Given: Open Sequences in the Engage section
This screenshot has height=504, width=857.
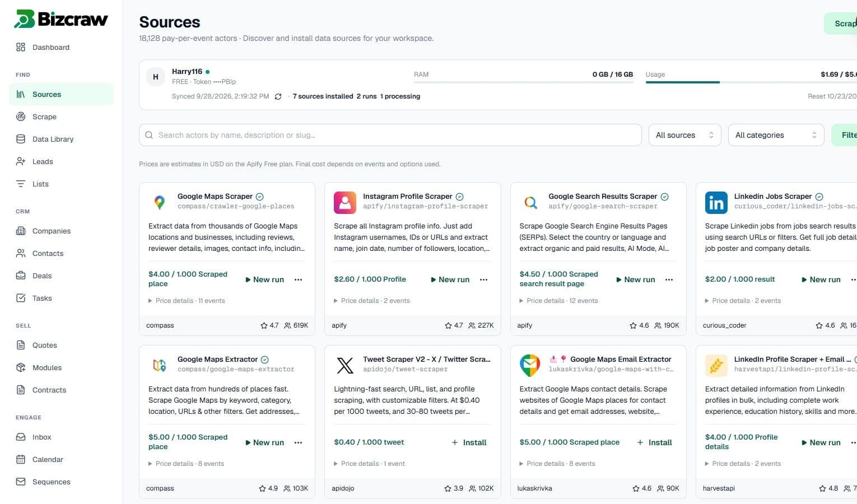Looking at the screenshot, I should pyautogui.click(x=61, y=482).
